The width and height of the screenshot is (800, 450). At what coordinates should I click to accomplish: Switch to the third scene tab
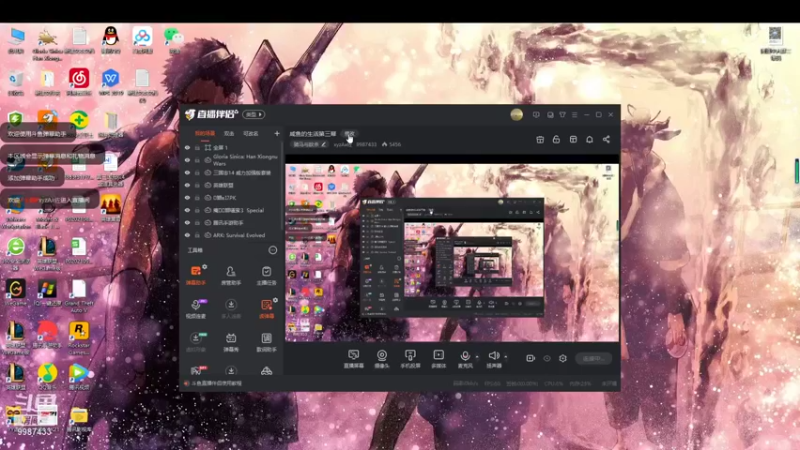[251, 134]
